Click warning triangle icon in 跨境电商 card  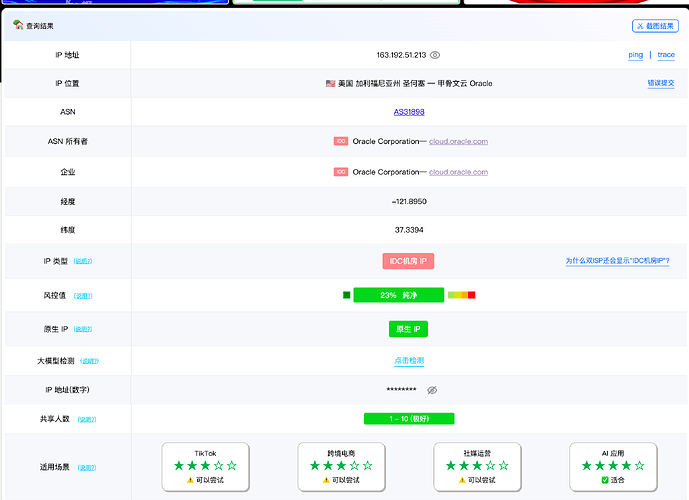click(x=326, y=480)
